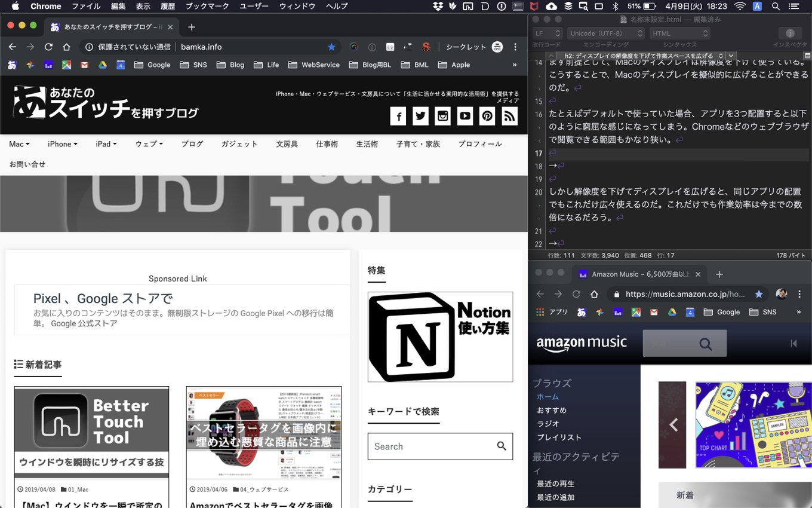Image resolution: width=812 pixels, height=508 pixels.
Task: Go back in the bamka.info window
Action: pos(13,47)
